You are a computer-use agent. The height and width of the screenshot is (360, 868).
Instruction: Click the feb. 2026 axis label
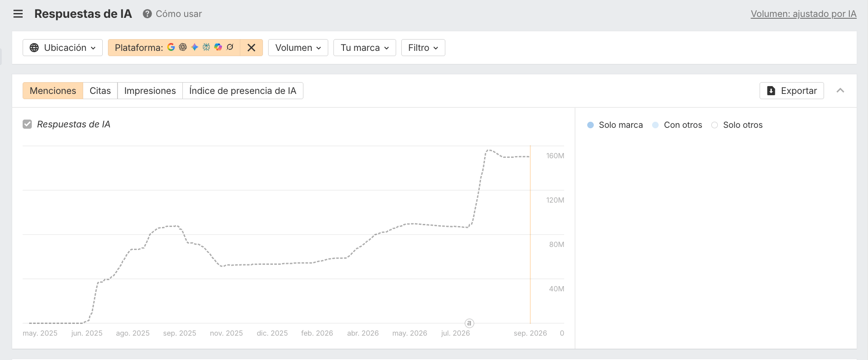[x=317, y=333]
